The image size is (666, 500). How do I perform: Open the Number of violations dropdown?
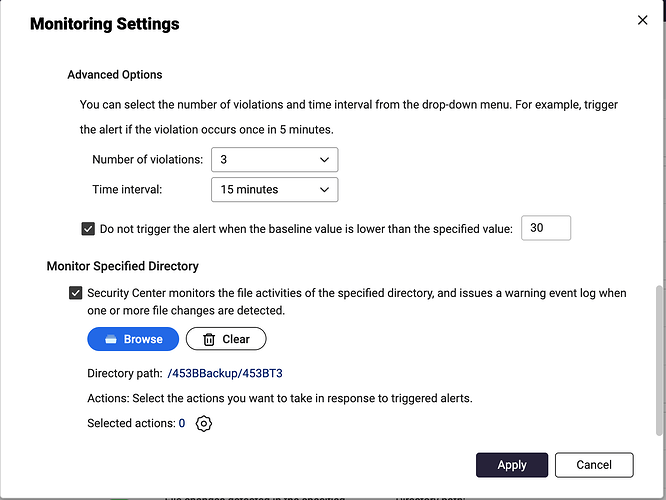pyautogui.click(x=274, y=160)
